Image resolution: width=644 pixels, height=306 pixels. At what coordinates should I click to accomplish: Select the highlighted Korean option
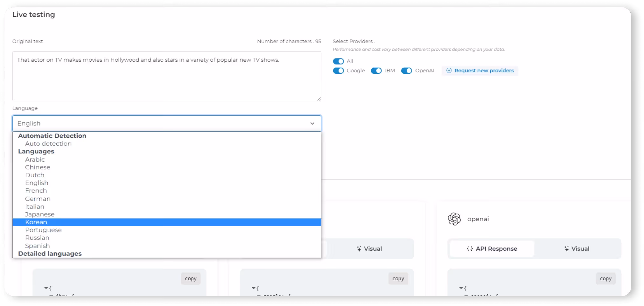coord(167,222)
